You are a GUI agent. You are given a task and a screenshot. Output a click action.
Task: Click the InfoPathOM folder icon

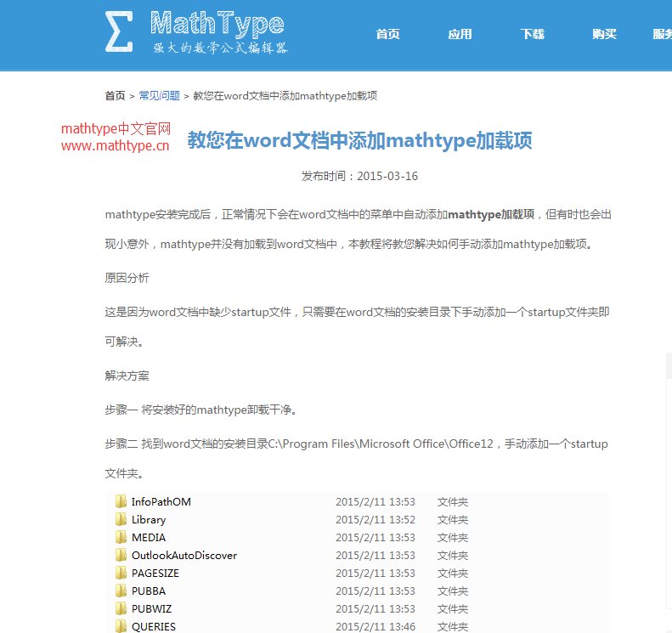[x=121, y=501]
